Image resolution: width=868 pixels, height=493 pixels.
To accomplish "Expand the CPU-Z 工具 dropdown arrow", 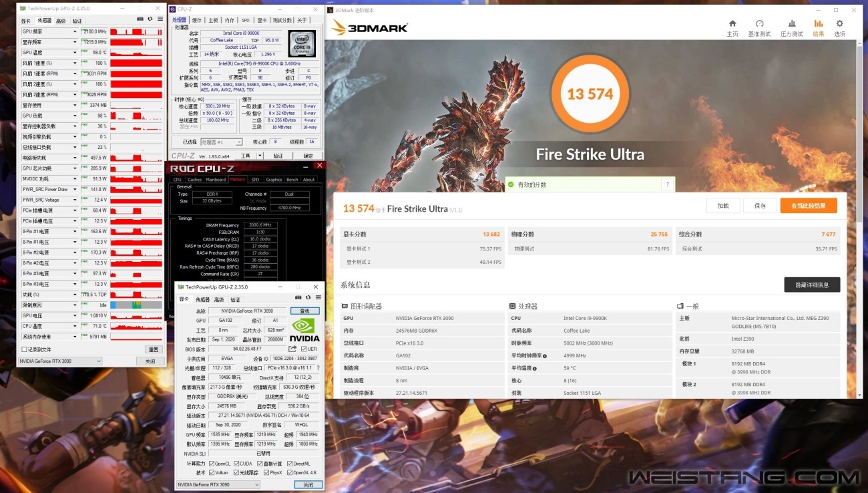I will (260, 156).
